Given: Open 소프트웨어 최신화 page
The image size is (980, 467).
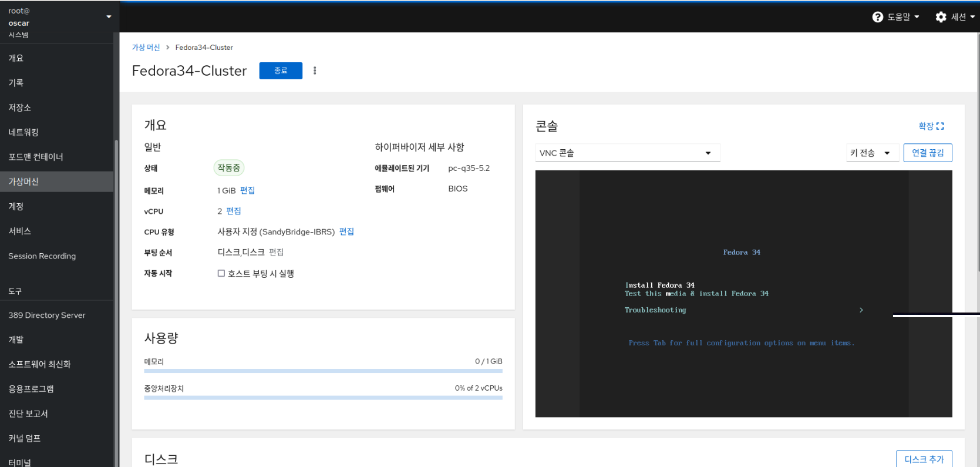Looking at the screenshot, I should click(57, 364).
